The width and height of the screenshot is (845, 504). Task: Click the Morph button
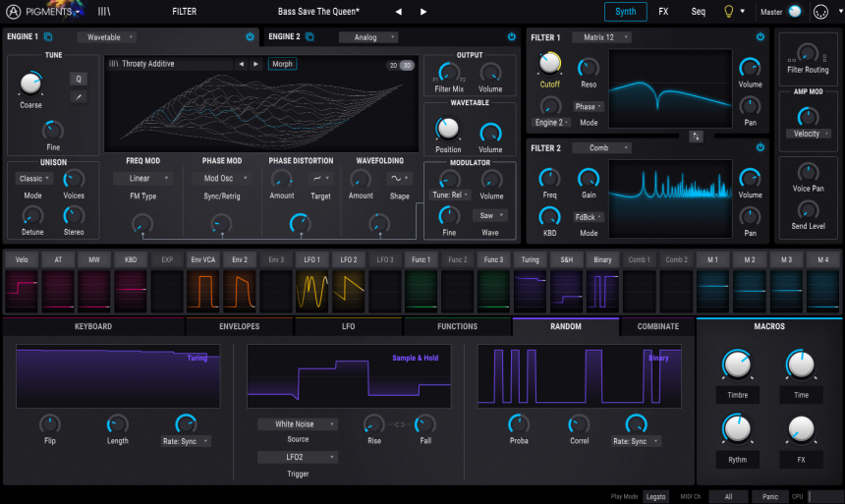282,64
